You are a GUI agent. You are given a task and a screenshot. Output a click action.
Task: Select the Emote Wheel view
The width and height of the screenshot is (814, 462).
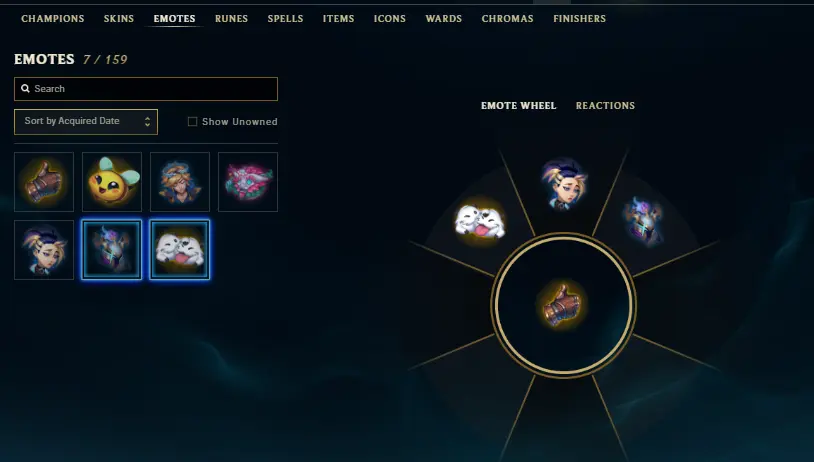[519, 105]
